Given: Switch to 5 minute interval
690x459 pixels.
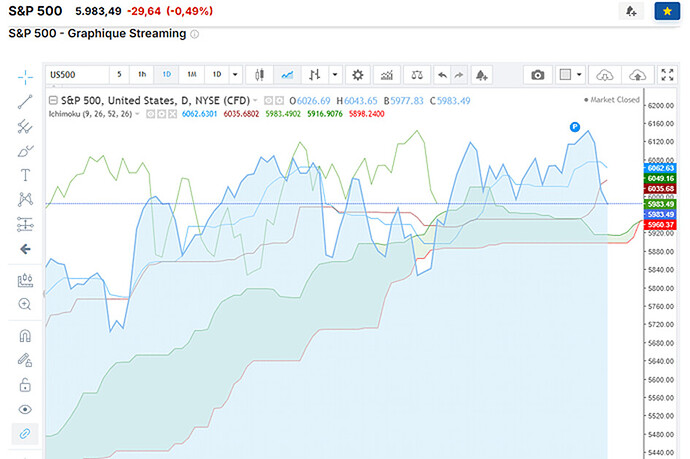Looking at the screenshot, I should (119, 75).
